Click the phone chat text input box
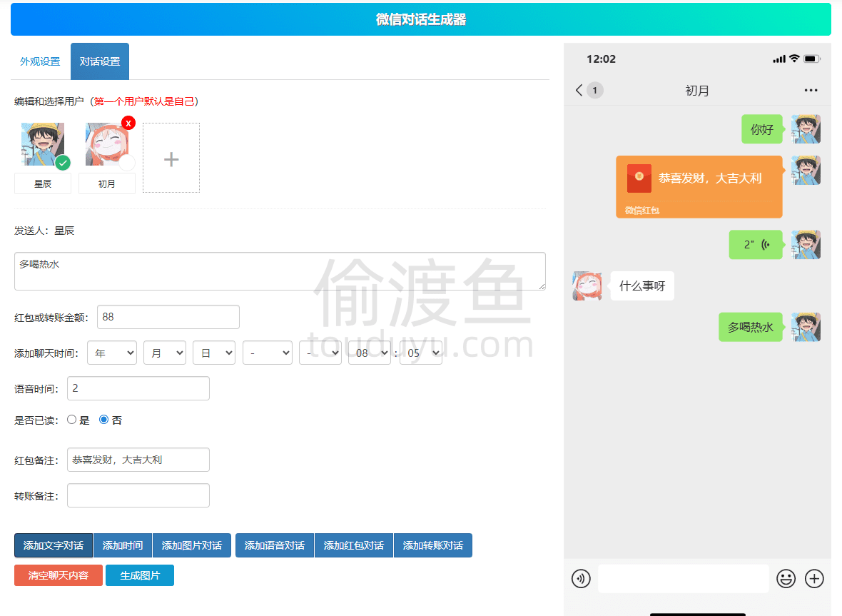 684,578
